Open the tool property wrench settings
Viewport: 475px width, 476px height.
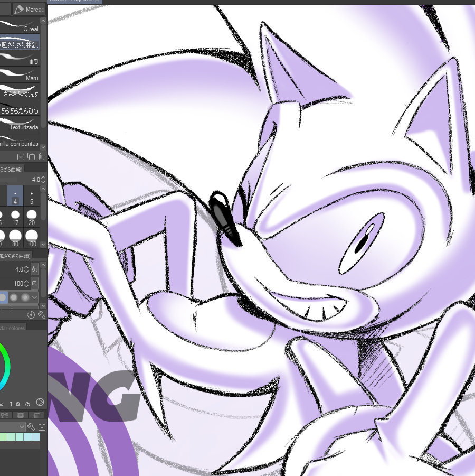click(x=41, y=315)
